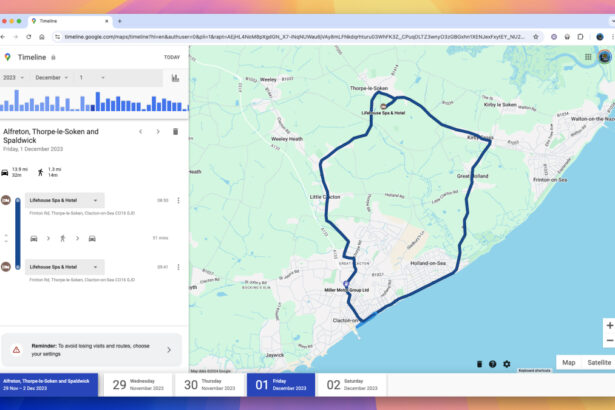
Task: Open the December month dropdown
Action: point(52,78)
